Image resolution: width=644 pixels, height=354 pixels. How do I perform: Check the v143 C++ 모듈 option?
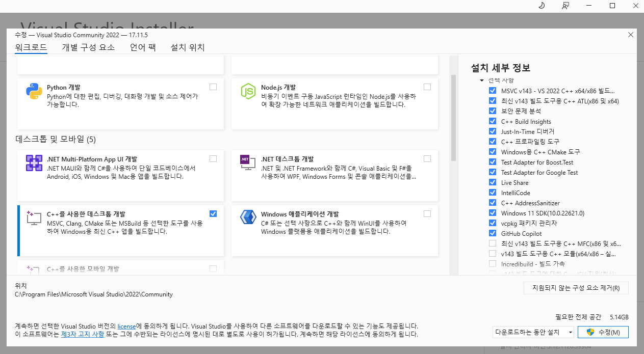(x=493, y=254)
